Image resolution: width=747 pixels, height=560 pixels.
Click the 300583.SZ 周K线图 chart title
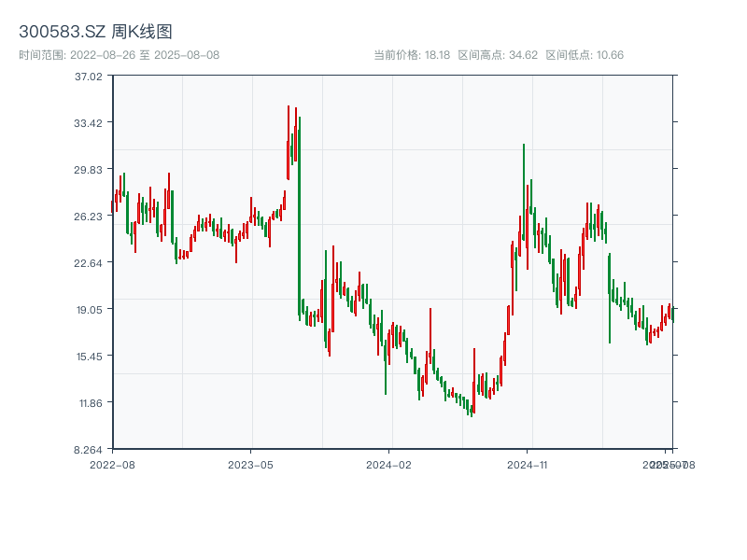click(95, 32)
